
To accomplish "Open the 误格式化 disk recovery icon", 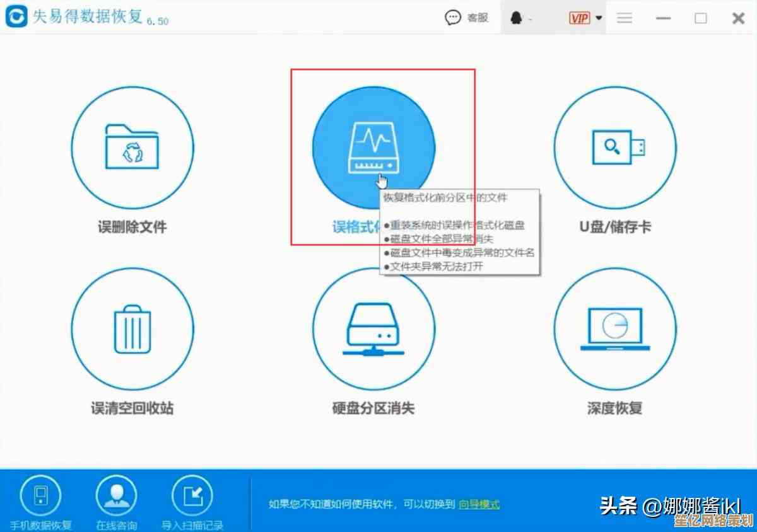I will pos(373,147).
